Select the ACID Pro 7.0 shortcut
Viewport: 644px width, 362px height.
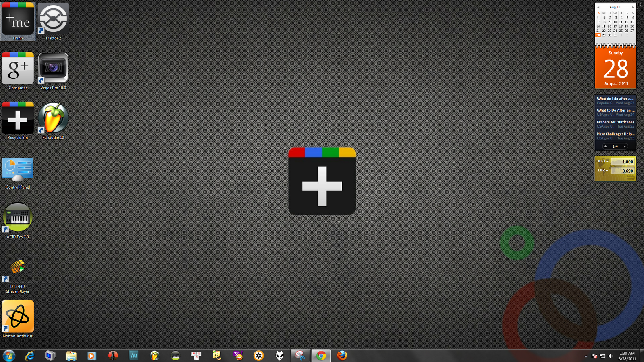(18, 220)
